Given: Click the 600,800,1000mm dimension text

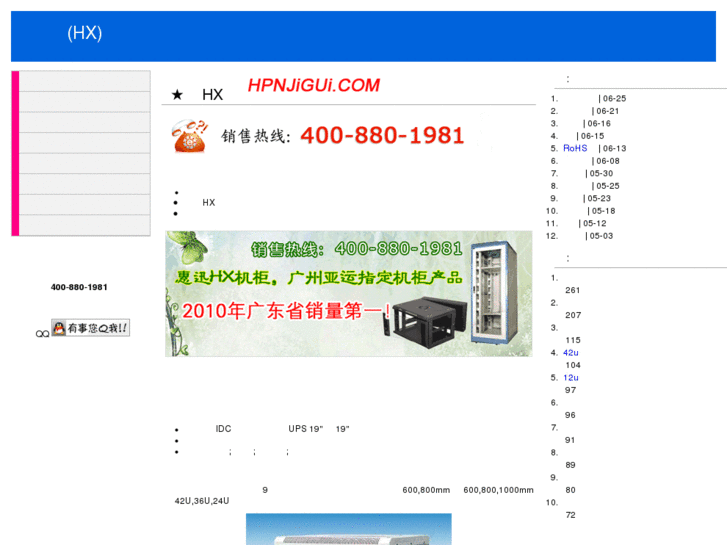Looking at the screenshot, I should [x=498, y=490].
